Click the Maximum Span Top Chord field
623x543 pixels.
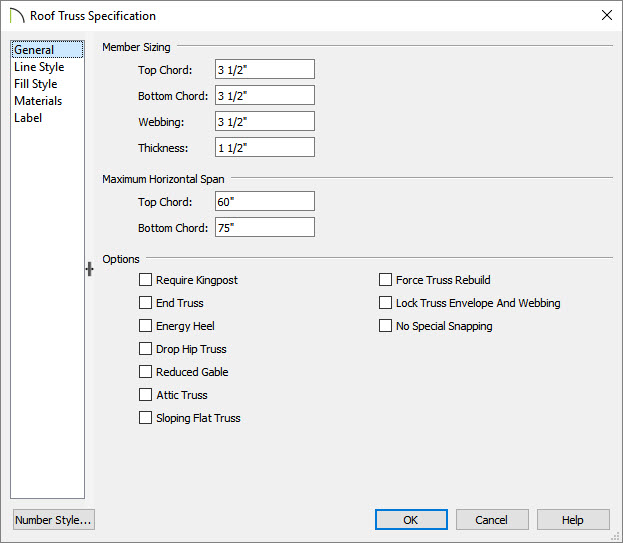[265, 201]
